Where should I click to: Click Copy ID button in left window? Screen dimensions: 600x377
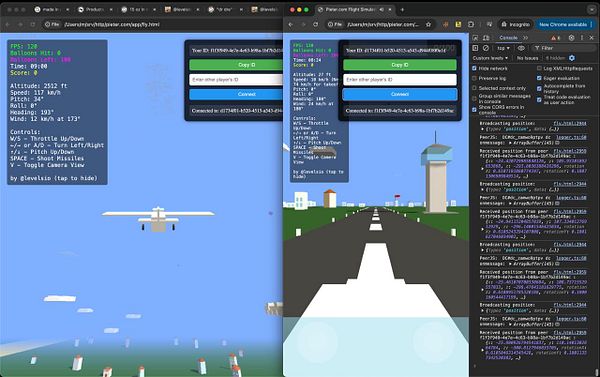pos(236,65)
